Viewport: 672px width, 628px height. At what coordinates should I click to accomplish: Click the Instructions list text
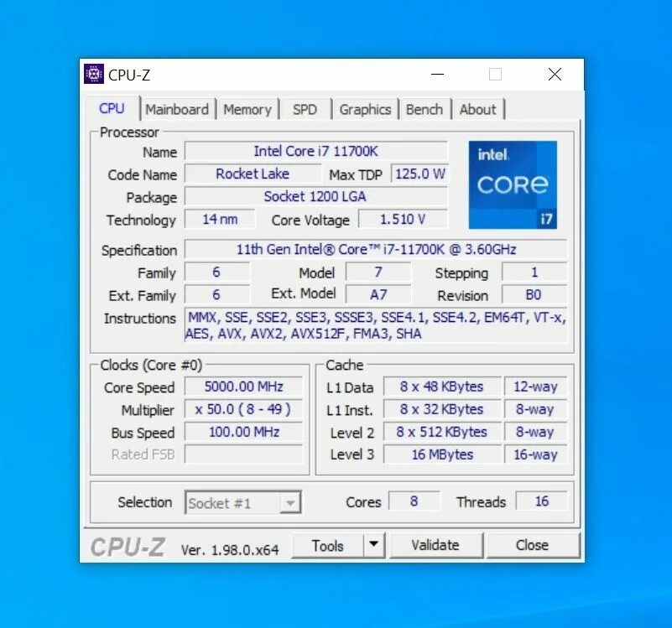coord(376,325)
